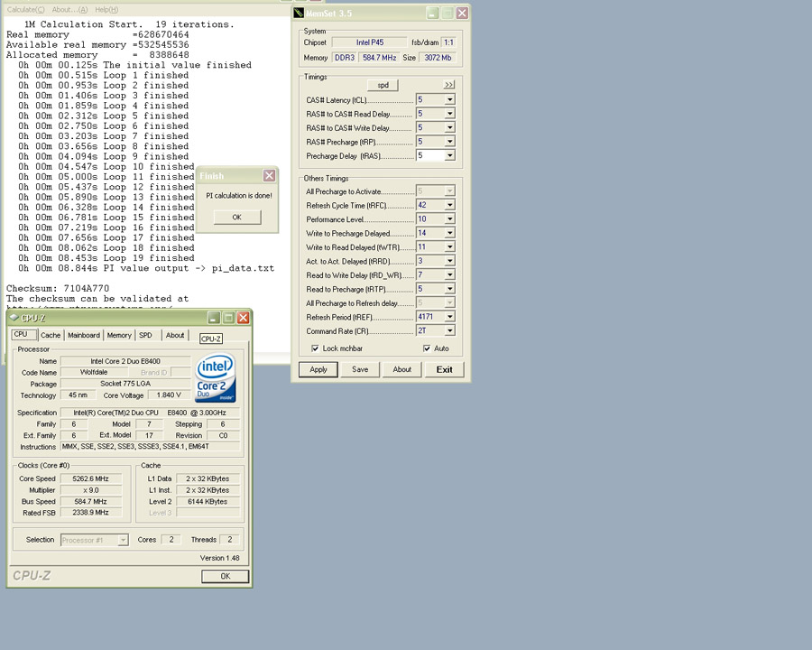Toggle the Lock mchbar checkbox

click(x=315, y=348)
